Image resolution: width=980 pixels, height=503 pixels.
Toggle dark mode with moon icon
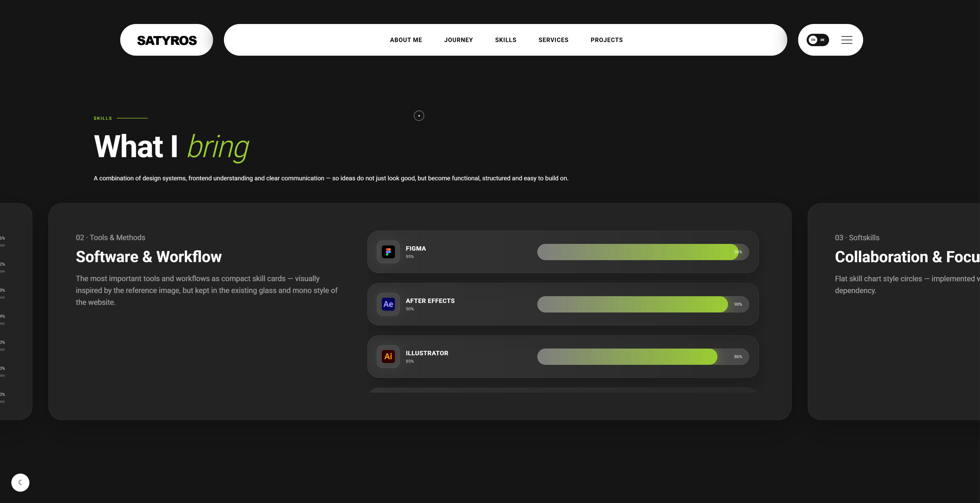[21, 482]
